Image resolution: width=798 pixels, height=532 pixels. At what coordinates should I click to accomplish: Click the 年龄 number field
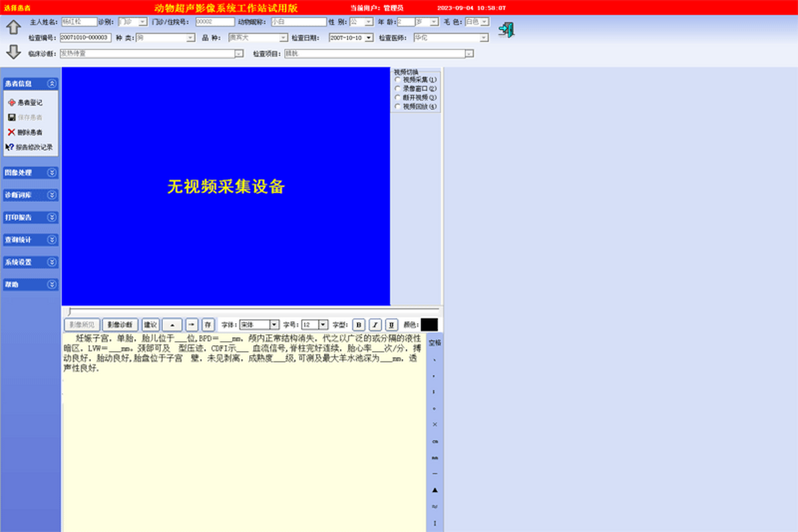tap(406, 22)
